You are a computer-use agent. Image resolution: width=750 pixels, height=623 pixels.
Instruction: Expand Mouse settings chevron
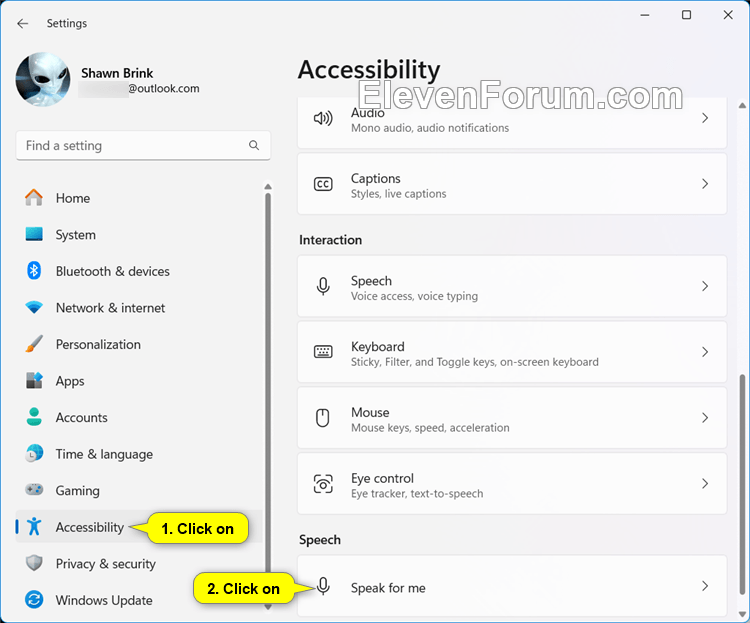tap(705, 418)
